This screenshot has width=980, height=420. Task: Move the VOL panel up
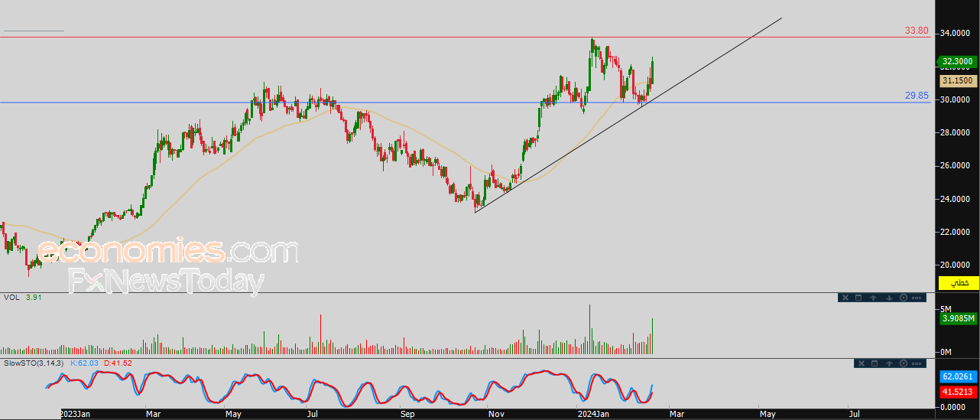[x=873, y=298]
